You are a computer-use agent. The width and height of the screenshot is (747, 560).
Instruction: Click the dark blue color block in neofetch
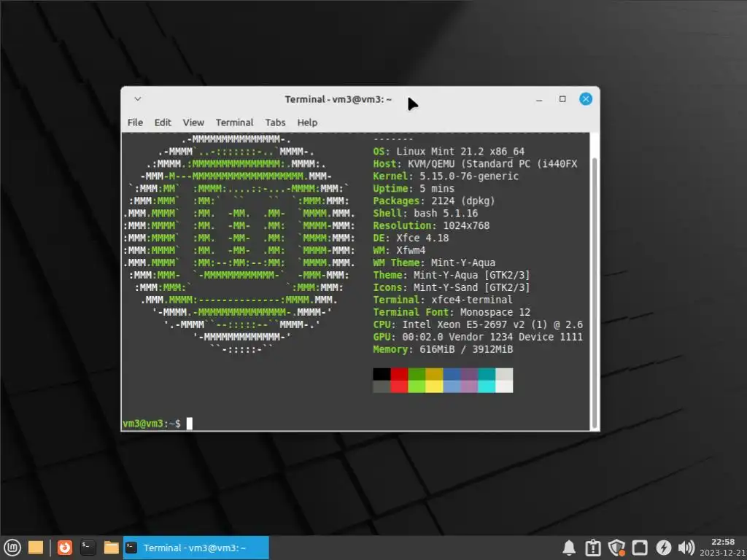tap(452, 374)
